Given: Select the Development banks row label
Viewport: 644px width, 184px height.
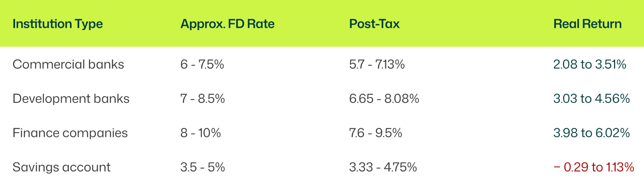Looking at the screenshot, I should [x=71, y=99].
